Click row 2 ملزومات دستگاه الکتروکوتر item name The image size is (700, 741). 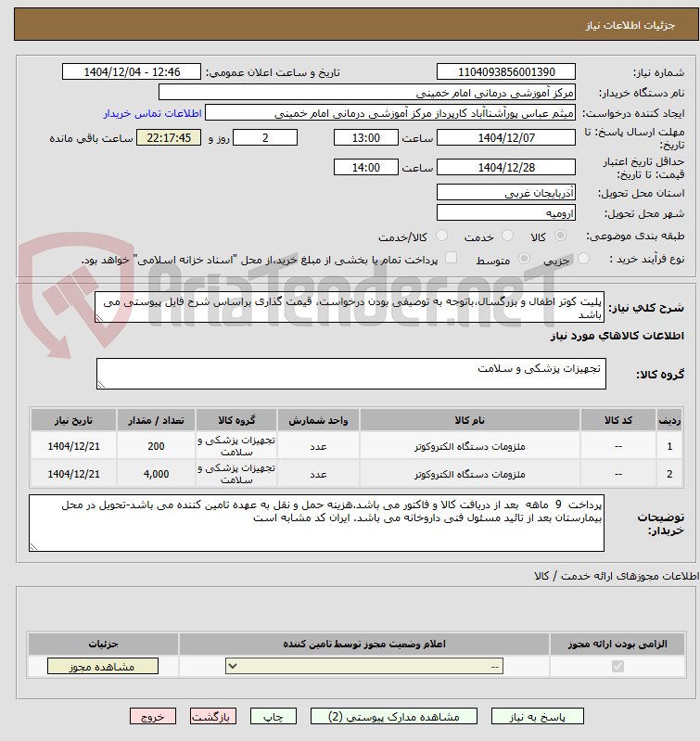click(469, 474)
